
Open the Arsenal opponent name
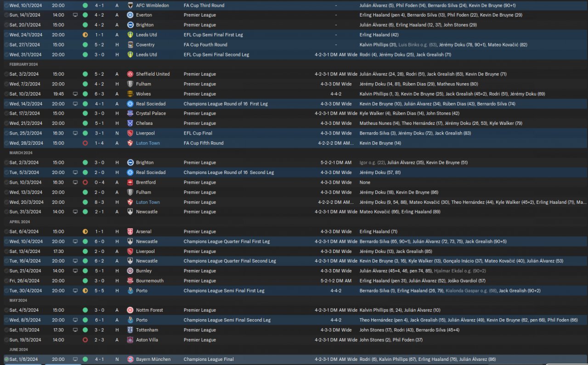click(144, 232)
